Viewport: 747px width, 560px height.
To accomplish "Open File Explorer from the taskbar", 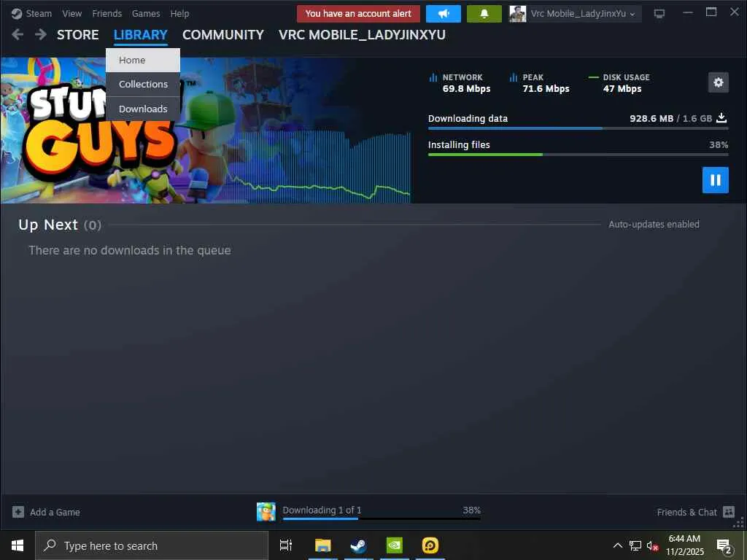I will click(322, 545).
